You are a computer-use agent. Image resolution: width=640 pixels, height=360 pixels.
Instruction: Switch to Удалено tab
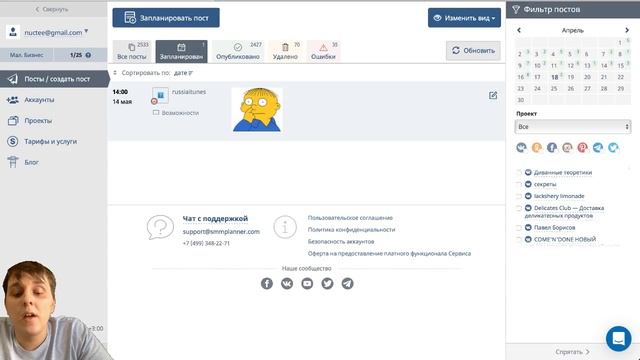tap(285, 51)
